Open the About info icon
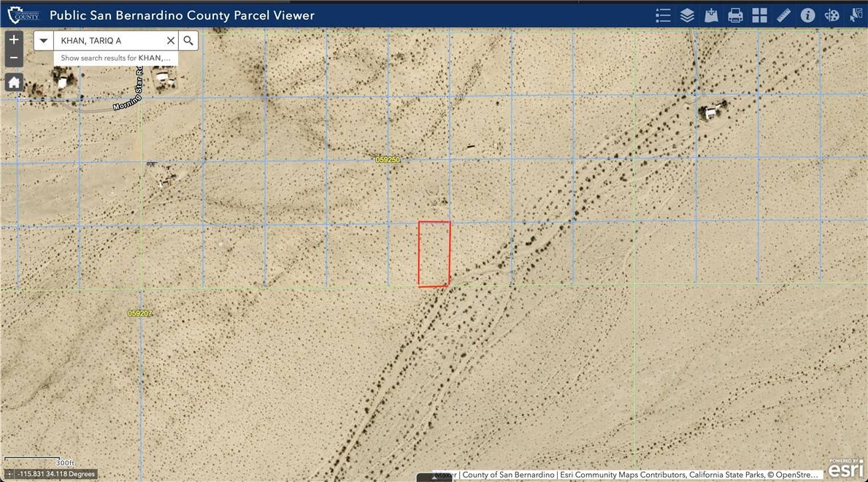This screenshot has width=868, height=482. tap(807, 15)
